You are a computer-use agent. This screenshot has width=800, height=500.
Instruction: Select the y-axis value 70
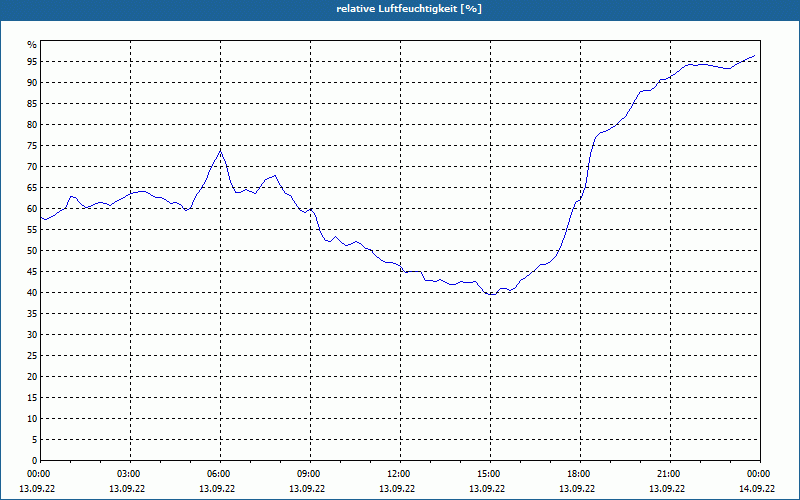[32, 167]
